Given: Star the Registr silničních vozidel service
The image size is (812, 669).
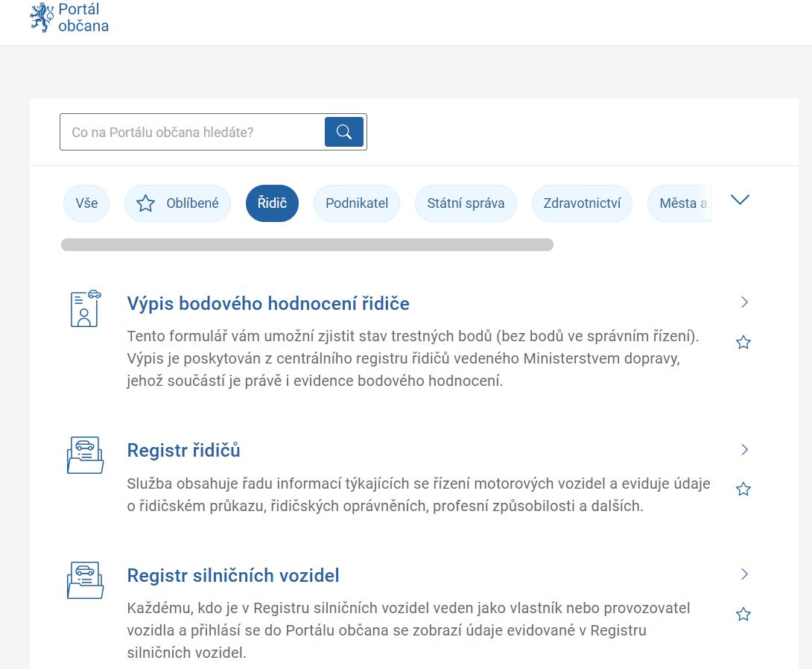Looking at the screenshot, I should pyautogui.click(x=743, y=614).
